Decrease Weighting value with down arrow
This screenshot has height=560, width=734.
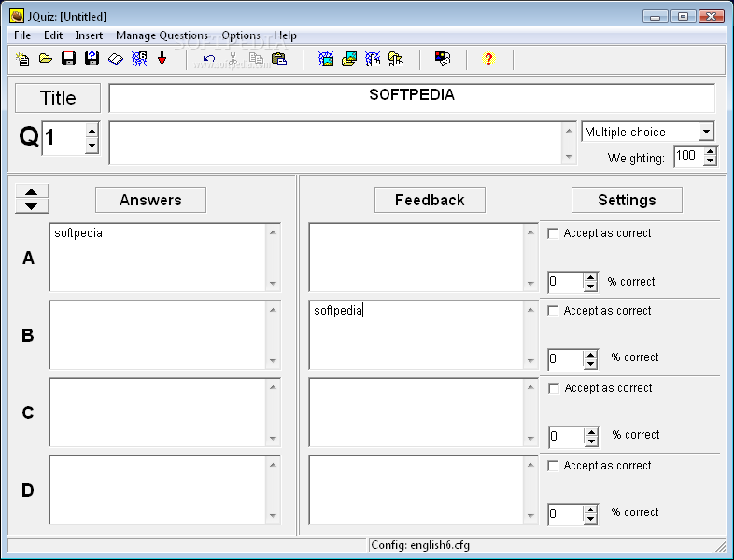point(711,161)
